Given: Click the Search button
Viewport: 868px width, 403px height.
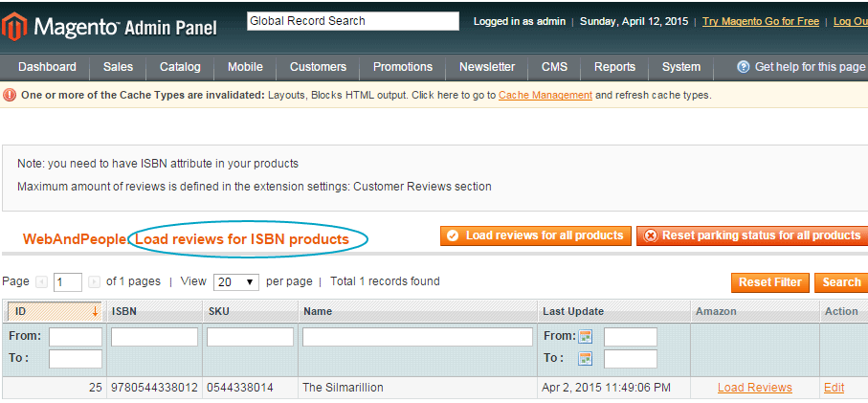Looking at the screenshot, I should coord(841,282).
